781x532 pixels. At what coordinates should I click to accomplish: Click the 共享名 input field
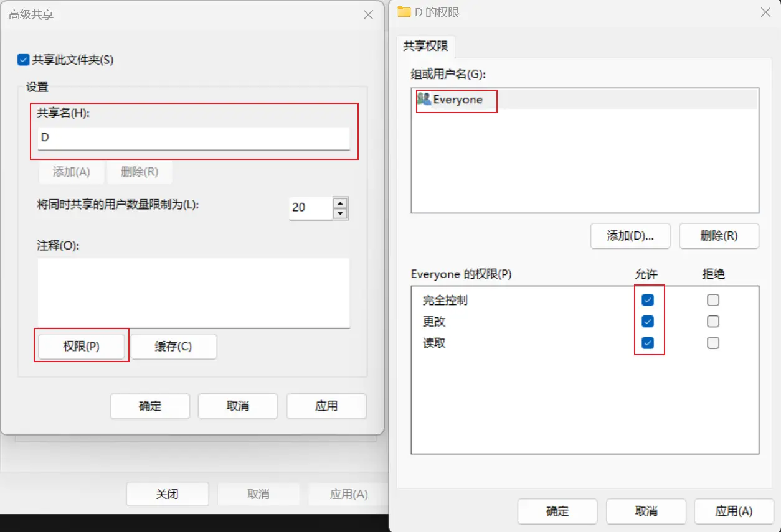point(193,138)
